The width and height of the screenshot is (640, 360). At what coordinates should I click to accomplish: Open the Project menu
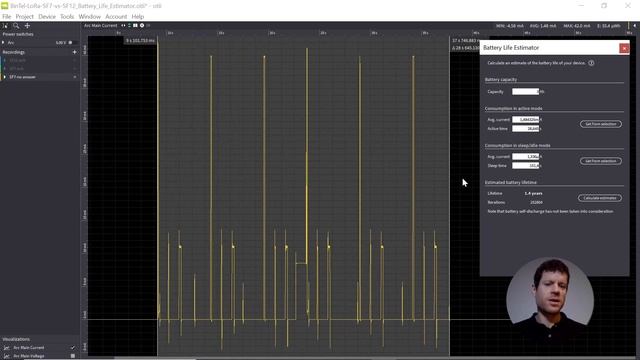(24, 16)
